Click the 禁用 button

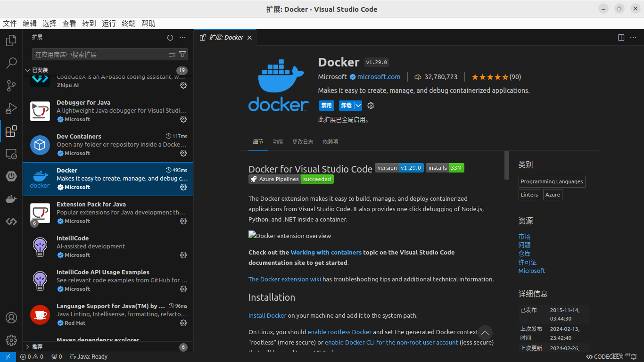pyautogui.click(x=326, y=106)
